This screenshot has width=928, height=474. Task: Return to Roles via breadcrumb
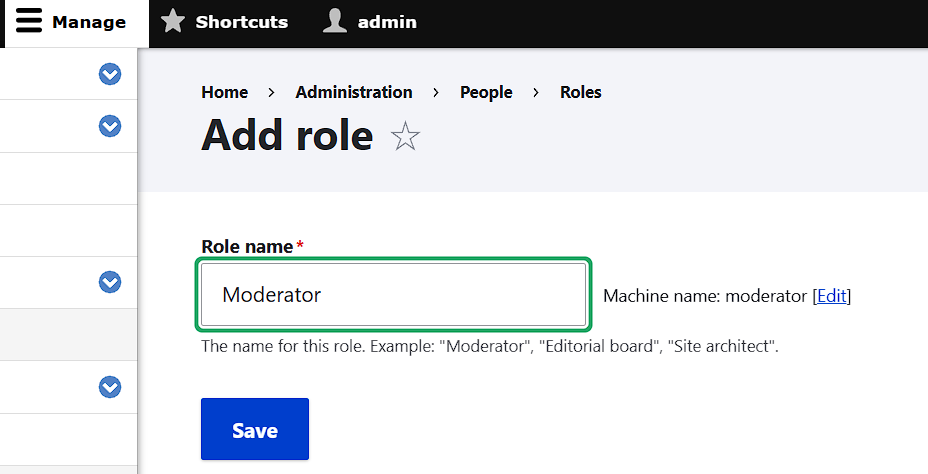(x=580, y=92)
